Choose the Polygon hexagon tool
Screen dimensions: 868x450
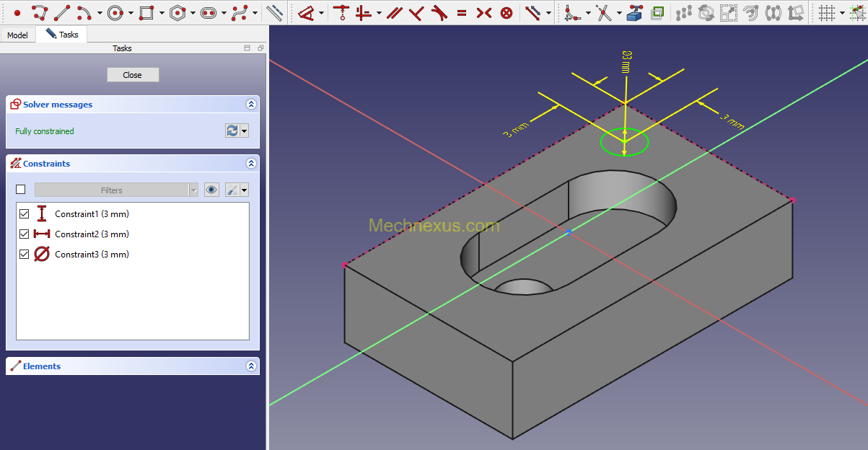pos(177,12)
